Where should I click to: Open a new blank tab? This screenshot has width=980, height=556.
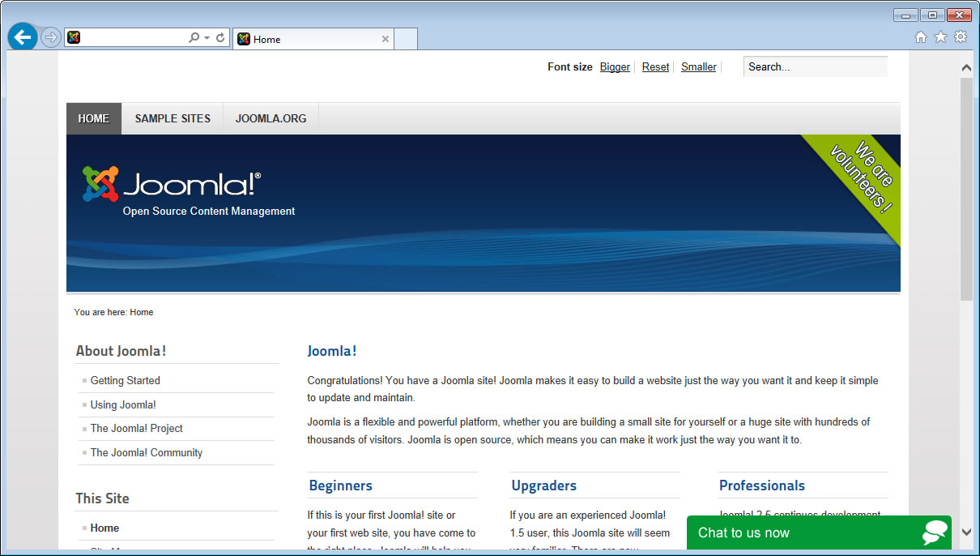click(406, 39)
